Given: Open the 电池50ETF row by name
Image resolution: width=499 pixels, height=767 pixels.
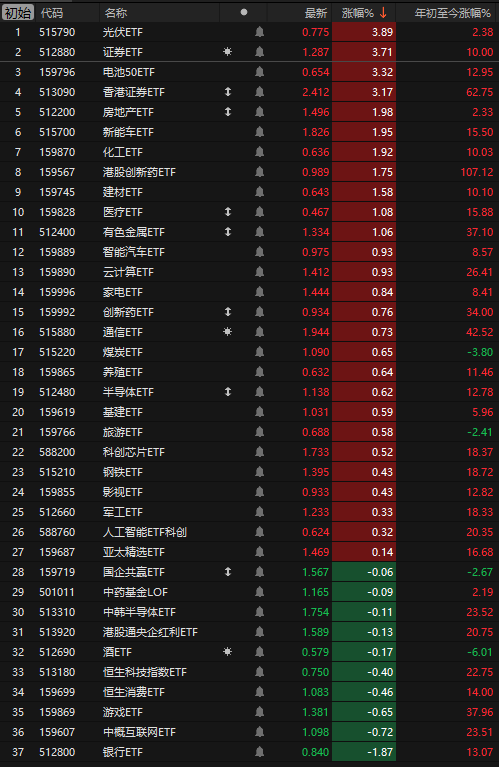Looking at the screenshot, I should [x=129, y=72].
